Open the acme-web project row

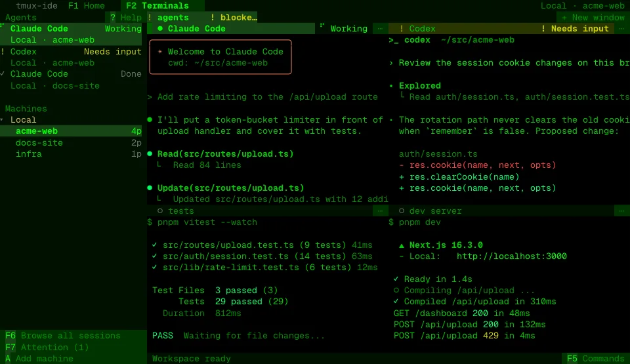(71, 131)
